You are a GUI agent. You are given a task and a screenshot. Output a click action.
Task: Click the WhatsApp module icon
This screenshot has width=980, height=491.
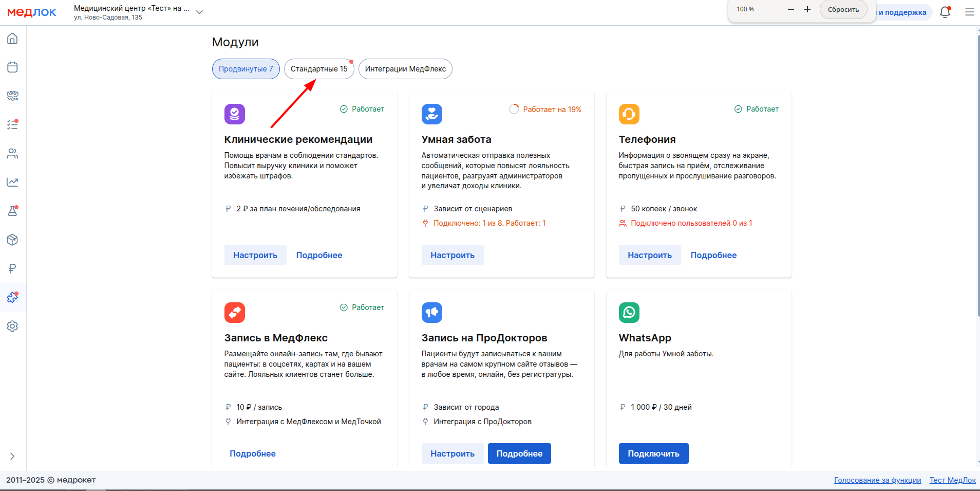pyautogui.click(x=629, y=313)
